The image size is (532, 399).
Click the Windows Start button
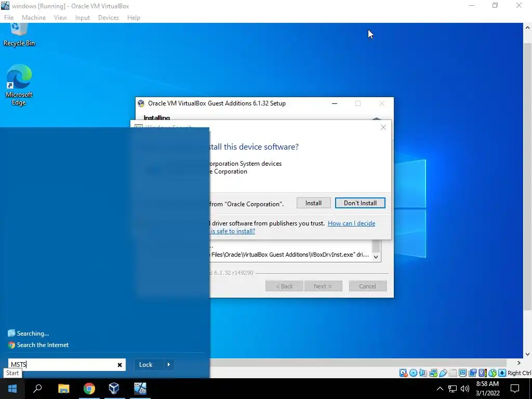12,389
